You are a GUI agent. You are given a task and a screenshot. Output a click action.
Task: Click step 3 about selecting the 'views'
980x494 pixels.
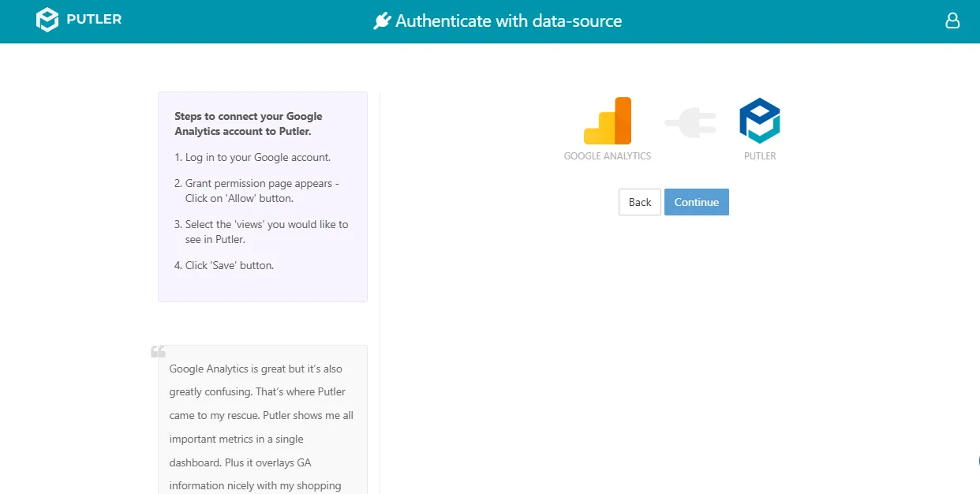point(261,232)
